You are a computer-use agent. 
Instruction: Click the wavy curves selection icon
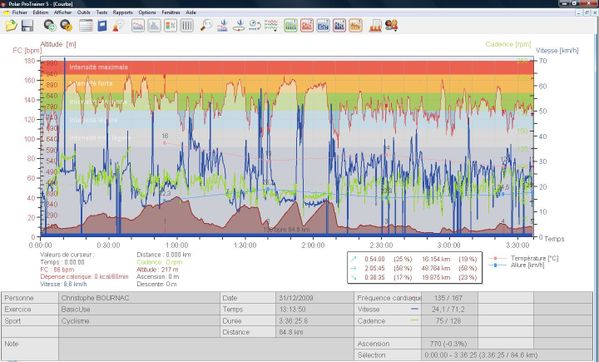pos(271,26)
